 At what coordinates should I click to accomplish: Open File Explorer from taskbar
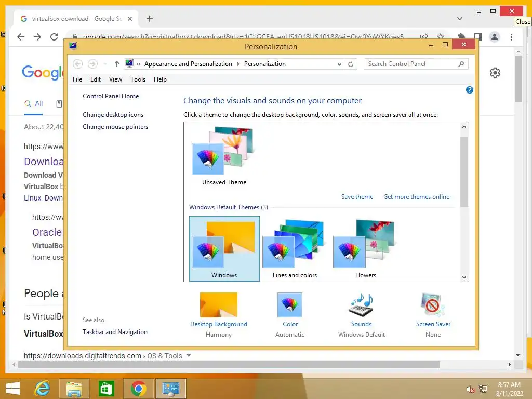click(x=74, y=389)
